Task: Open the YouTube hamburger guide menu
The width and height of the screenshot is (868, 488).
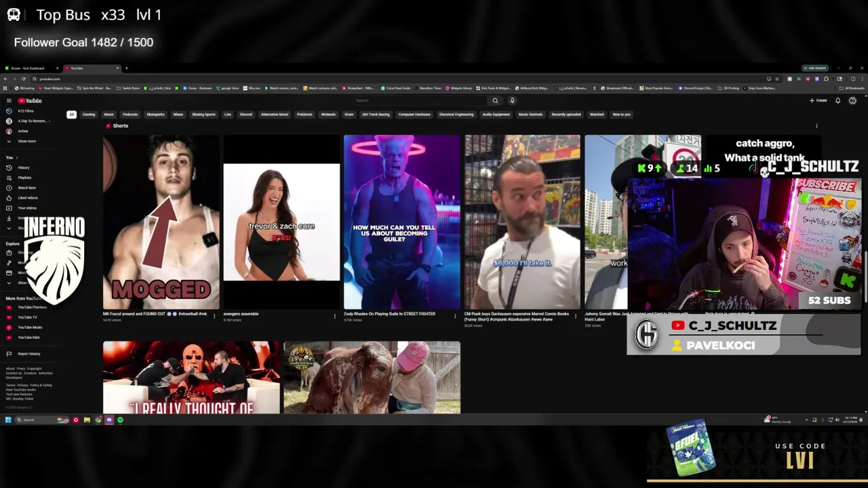Action: pos(9,101)
